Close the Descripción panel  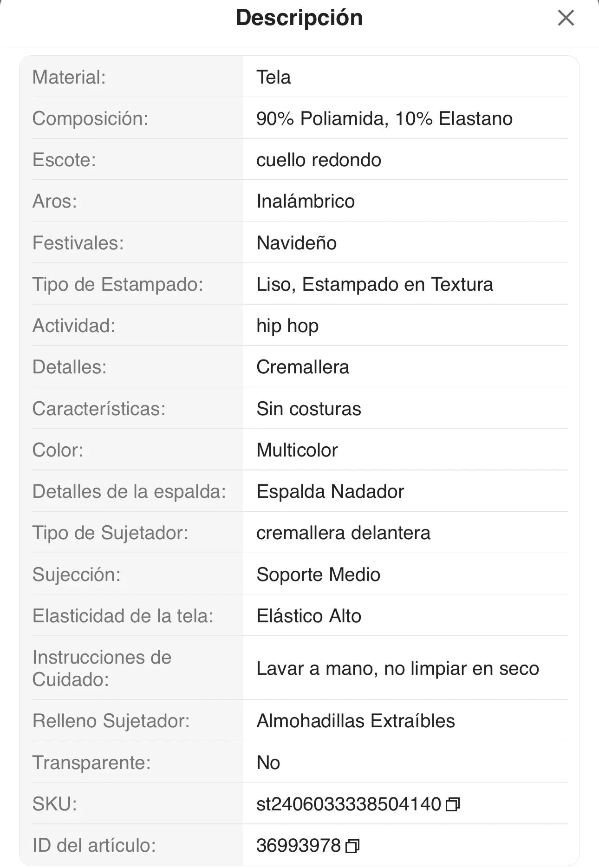566,18
